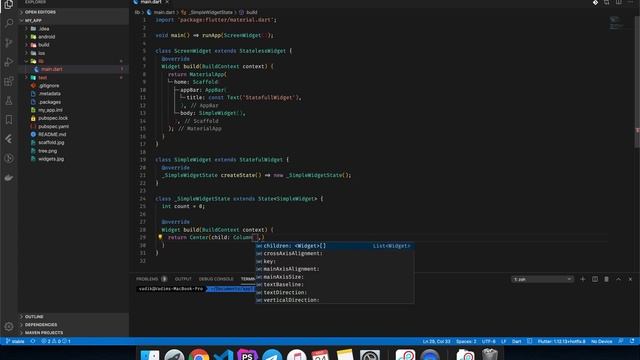Image resolution: width=640 pixels, height=360 pixels.
Task: Open errors and warnings count in status bar
Action: point(56,341)
